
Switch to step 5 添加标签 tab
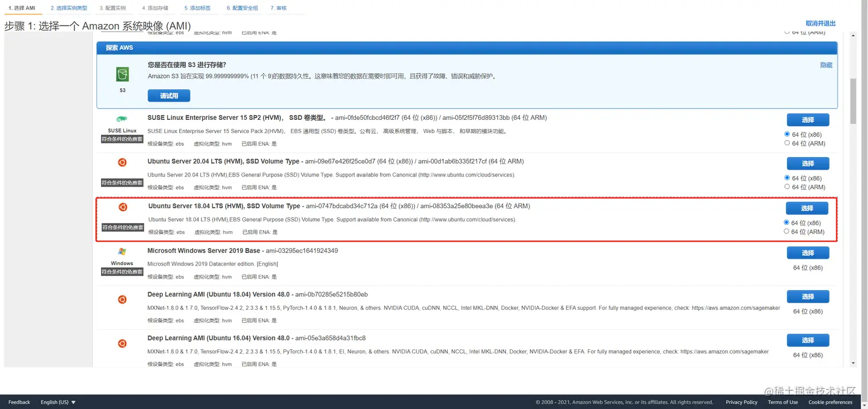[x=197, y=8]
